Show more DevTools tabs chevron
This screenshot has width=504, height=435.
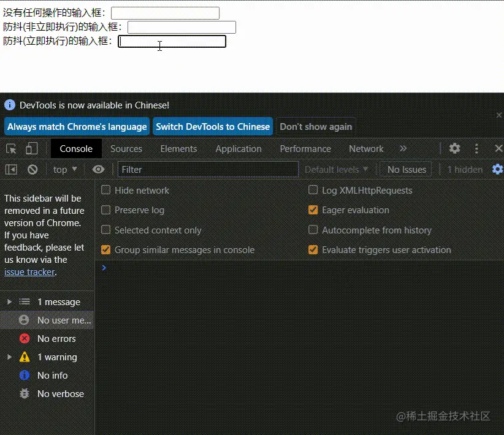point(403,148)
